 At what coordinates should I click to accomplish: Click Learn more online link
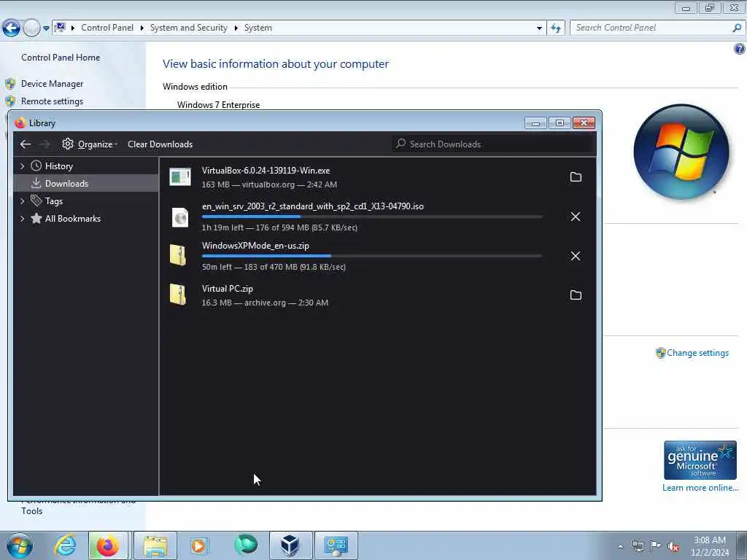coord(700,488)
